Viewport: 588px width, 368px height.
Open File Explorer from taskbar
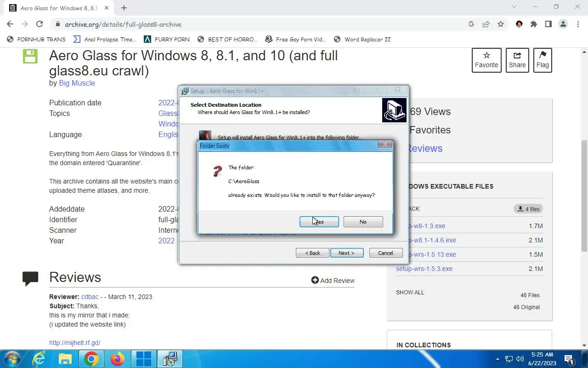65,359
